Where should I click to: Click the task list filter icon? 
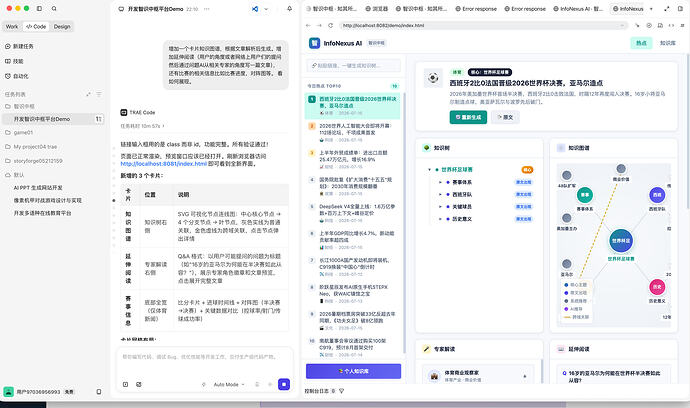[99, 94]
